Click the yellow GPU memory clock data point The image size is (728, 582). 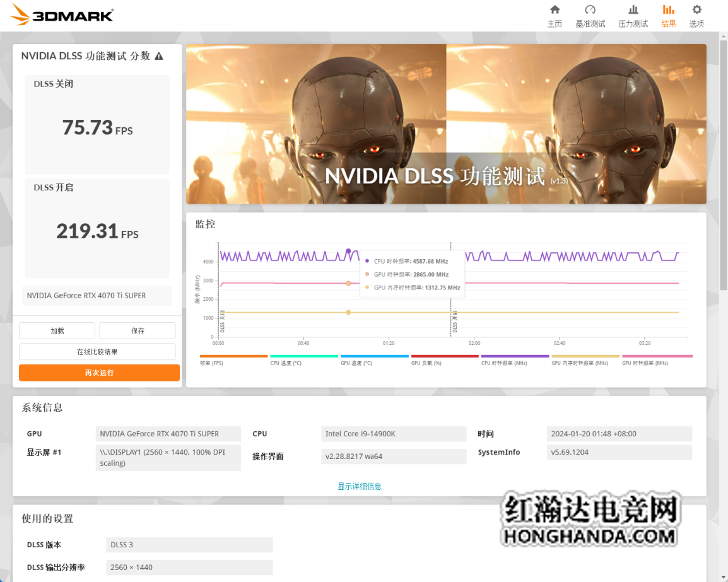pyautogui.click(x=348, y=312)
